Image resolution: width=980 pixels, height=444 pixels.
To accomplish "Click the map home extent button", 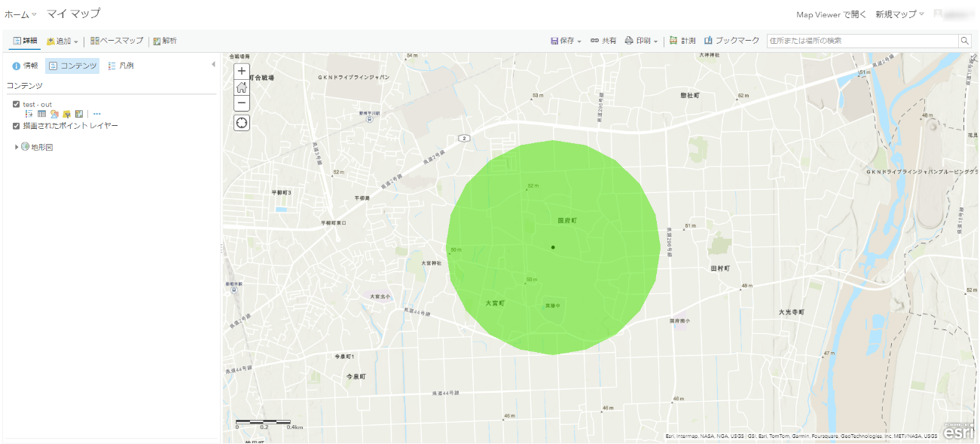I will (x=242, y=87).
